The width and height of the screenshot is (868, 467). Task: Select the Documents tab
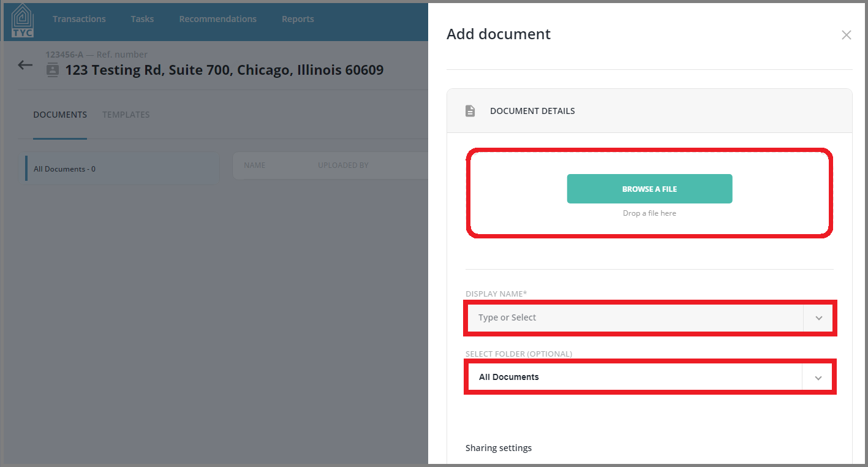[60, 115]
